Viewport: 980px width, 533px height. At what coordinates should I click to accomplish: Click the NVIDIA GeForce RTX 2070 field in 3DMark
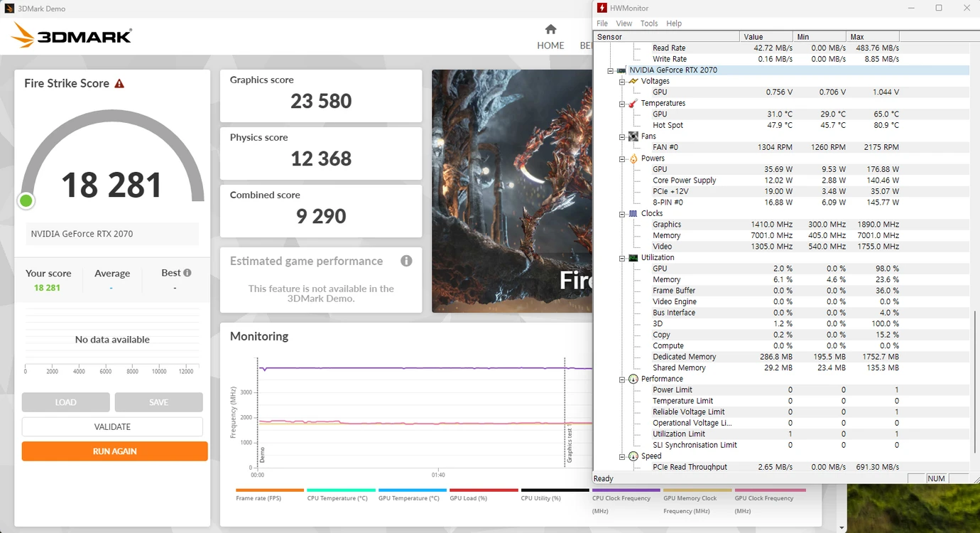(x=112, y=234)
